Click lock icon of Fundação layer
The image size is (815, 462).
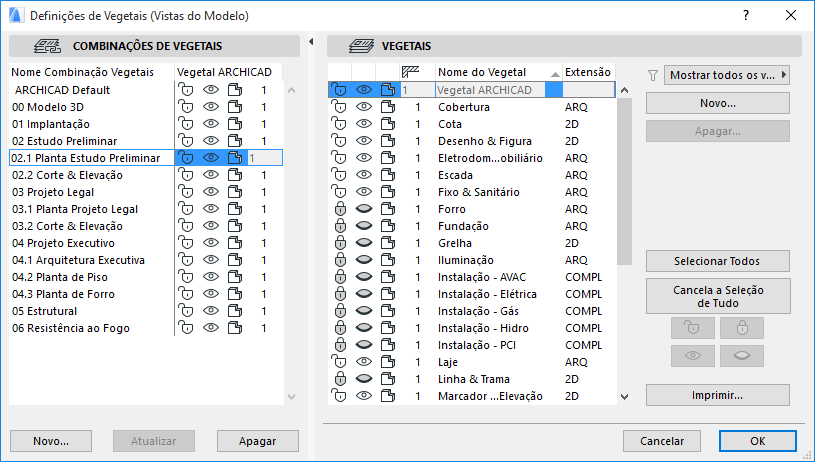coord(340,226)
